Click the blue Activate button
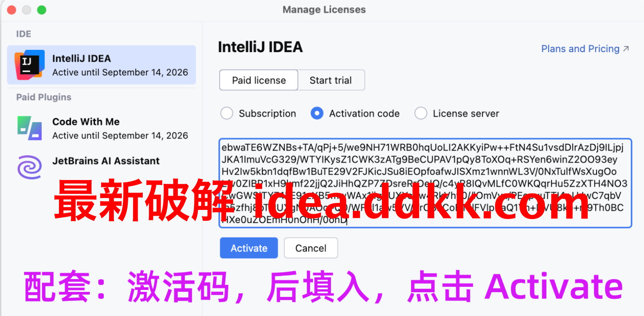Image resolution: width=644 pixels, height=316 pixels. [249, 248]
